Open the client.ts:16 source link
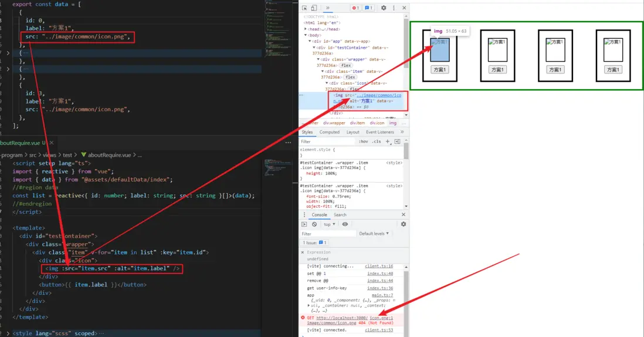 click(379, 267)
